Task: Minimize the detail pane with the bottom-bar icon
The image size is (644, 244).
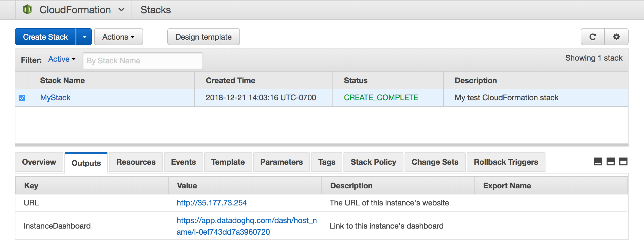Action: click(598, 161)
